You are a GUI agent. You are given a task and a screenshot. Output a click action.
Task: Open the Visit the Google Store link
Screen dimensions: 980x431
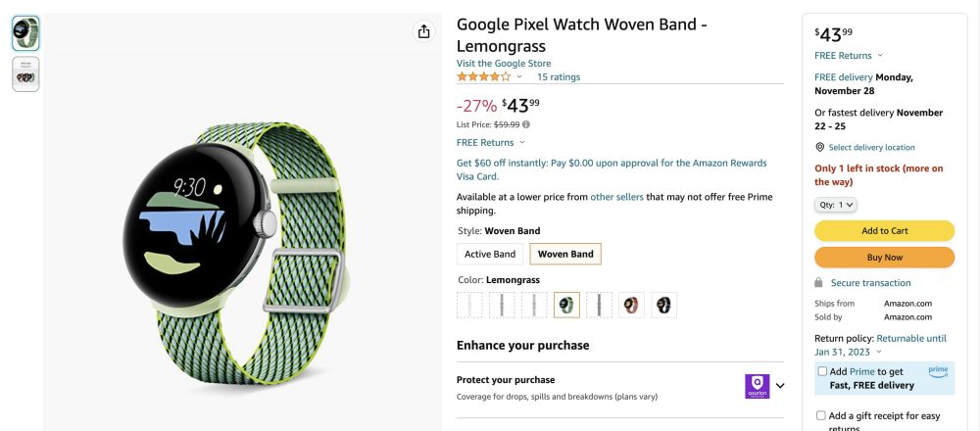(504, 64)
